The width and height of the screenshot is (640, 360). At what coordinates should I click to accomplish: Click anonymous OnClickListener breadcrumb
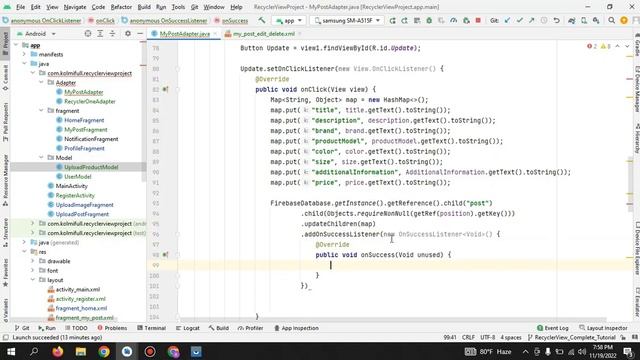pyautogui.click(x=46, y=20)
